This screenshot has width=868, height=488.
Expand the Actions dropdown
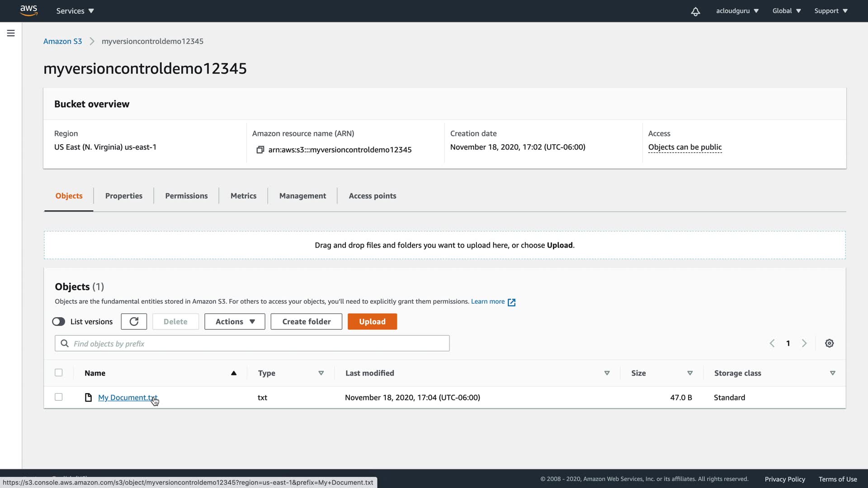[235, 321]
